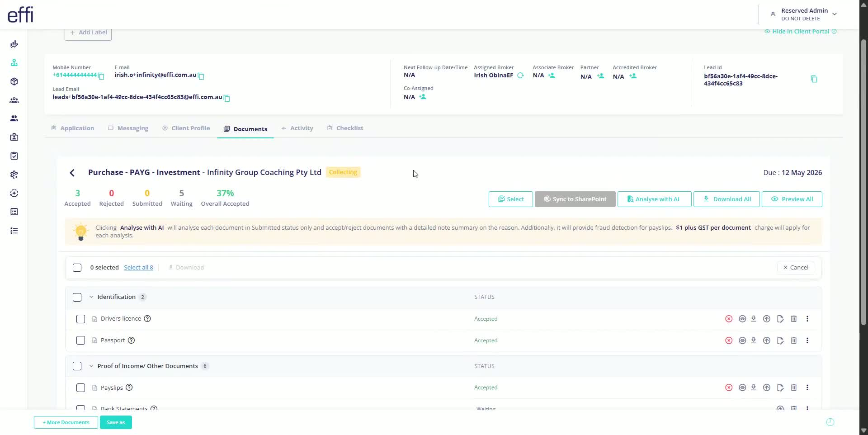The image size is (868, 435).
Task: Click the Download All button
Action: click(x=727, y=199)
